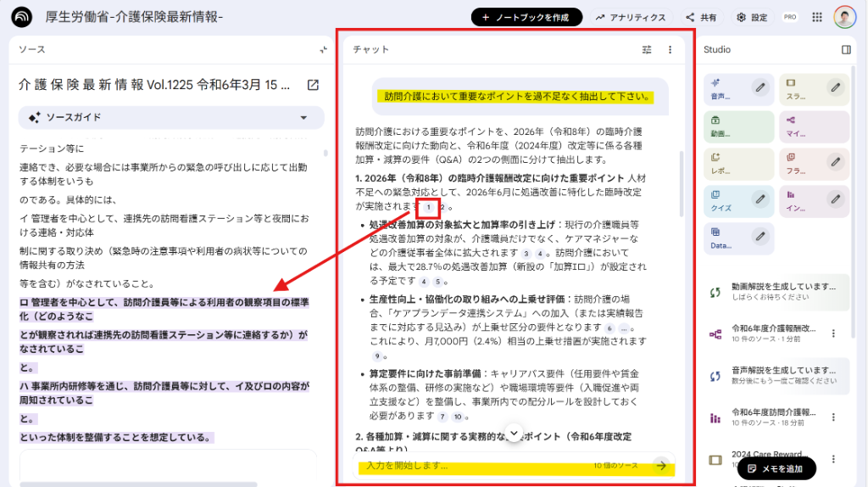Click the chat panel vertical scrollbar
Image resolution: width=868 pixels, height=487 pixels.
click(681, 184)
